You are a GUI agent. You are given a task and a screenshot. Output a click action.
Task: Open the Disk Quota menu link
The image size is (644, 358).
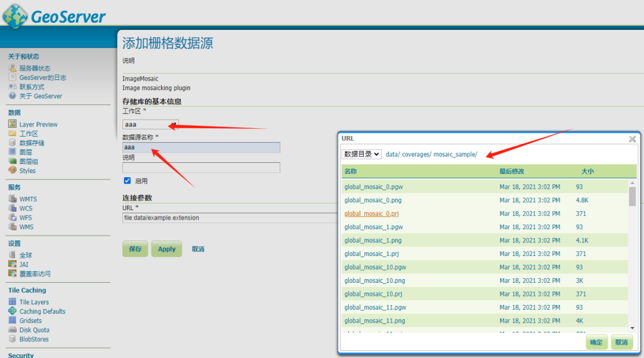point(35,330)
